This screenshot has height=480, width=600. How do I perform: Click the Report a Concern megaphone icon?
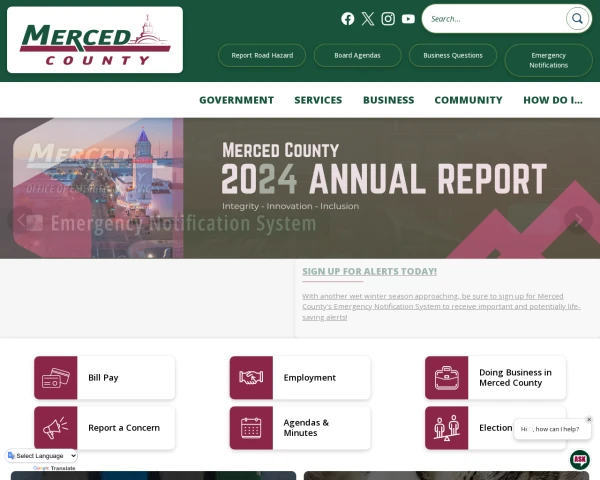click(x=53, y=428)
